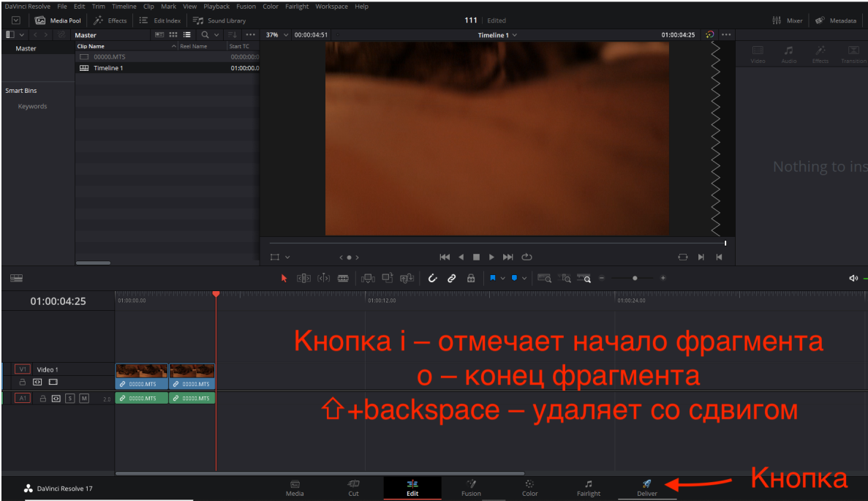Click the Play Reverse button
The width and height of the screenshot is (868, 501).
point(461,257)
